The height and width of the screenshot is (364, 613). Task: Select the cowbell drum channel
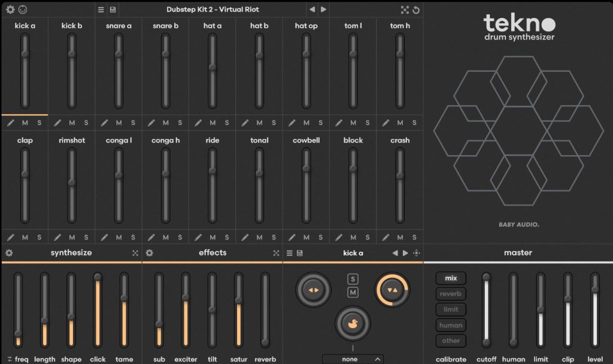point(306,140)
